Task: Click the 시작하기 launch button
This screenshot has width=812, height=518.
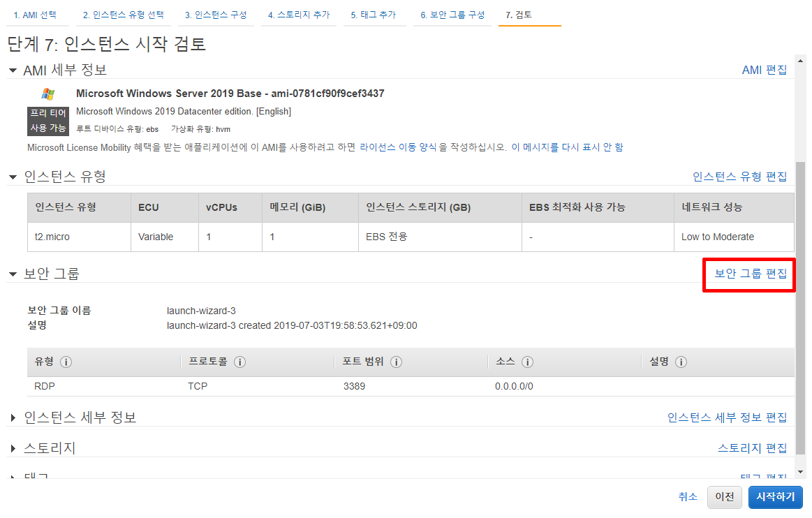Action: coord(775,497)
